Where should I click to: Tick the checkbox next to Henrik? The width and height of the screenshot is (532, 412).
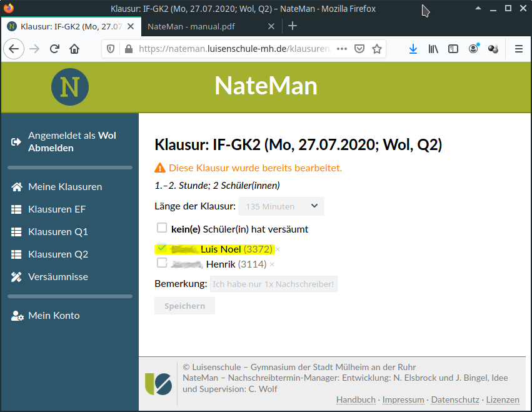(162, 263)
